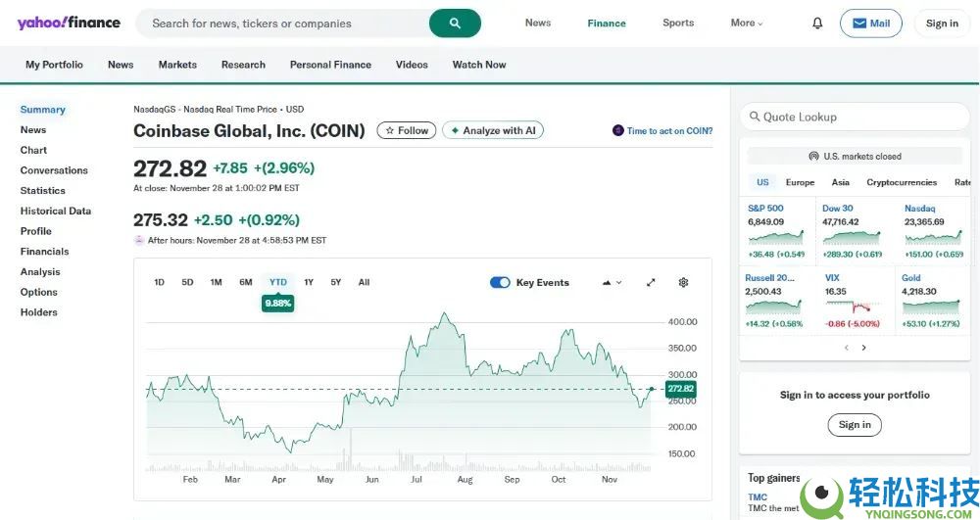
Task: Open Conversations in the sidebar
Action: [x=54, y=170]
